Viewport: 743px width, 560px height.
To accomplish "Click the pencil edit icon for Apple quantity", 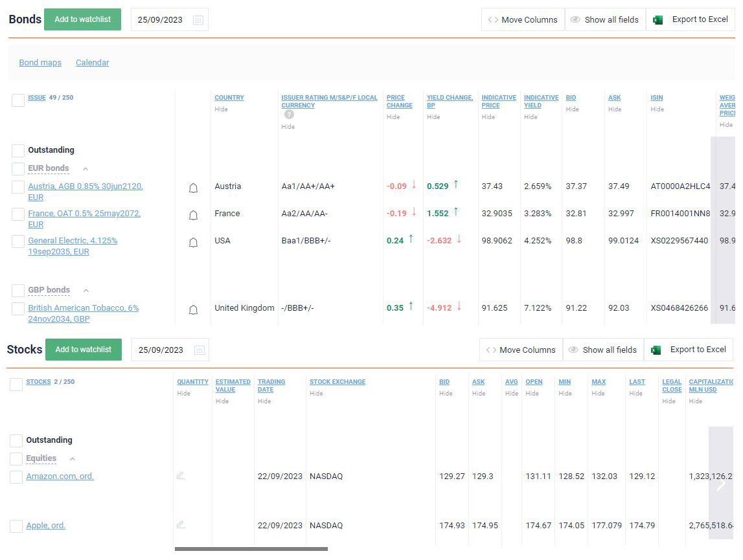I will point(181,525).
